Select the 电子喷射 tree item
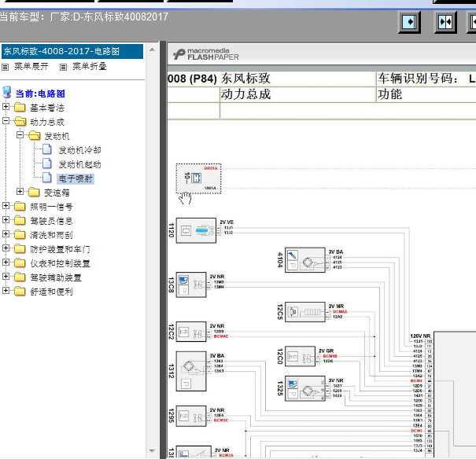Screen dimensions: 476x459 pos(76,178)
